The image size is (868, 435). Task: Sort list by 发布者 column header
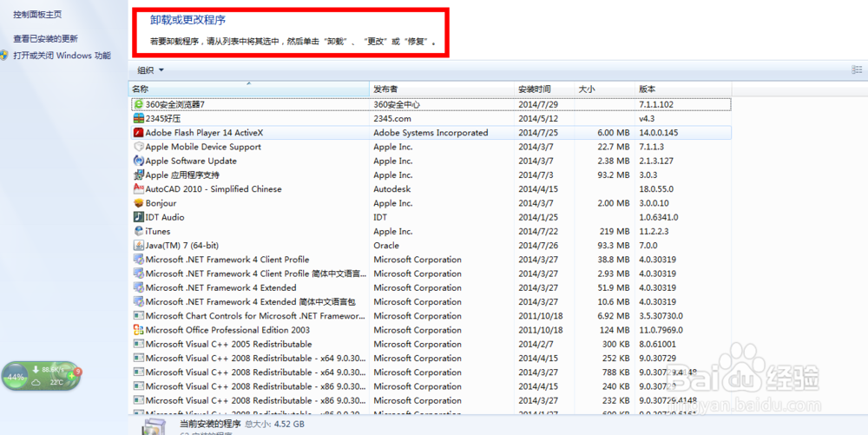pos(442,89)
